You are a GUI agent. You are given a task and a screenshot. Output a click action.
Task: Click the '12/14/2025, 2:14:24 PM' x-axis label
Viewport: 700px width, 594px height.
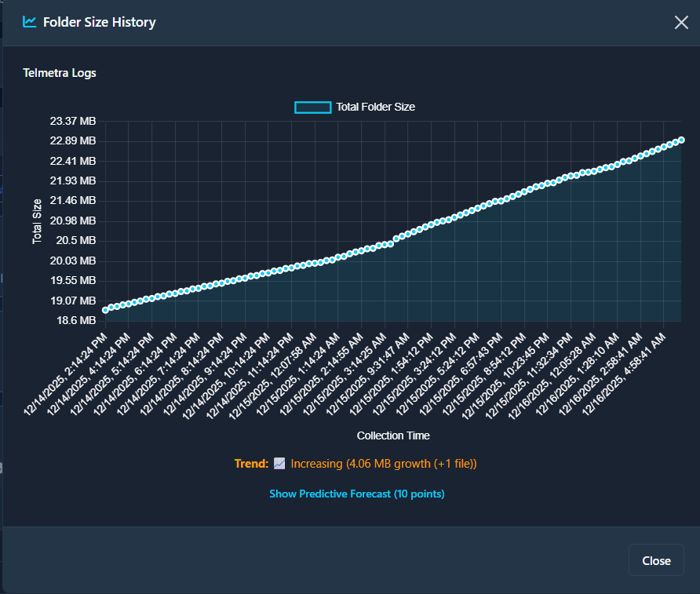[66, 374]
